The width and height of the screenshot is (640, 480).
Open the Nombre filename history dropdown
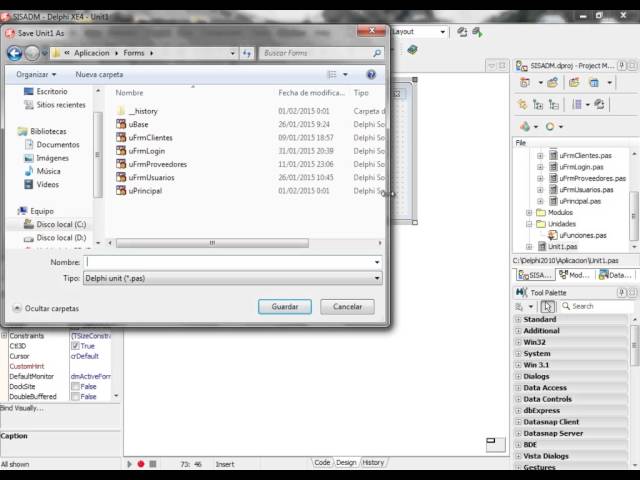377,262
